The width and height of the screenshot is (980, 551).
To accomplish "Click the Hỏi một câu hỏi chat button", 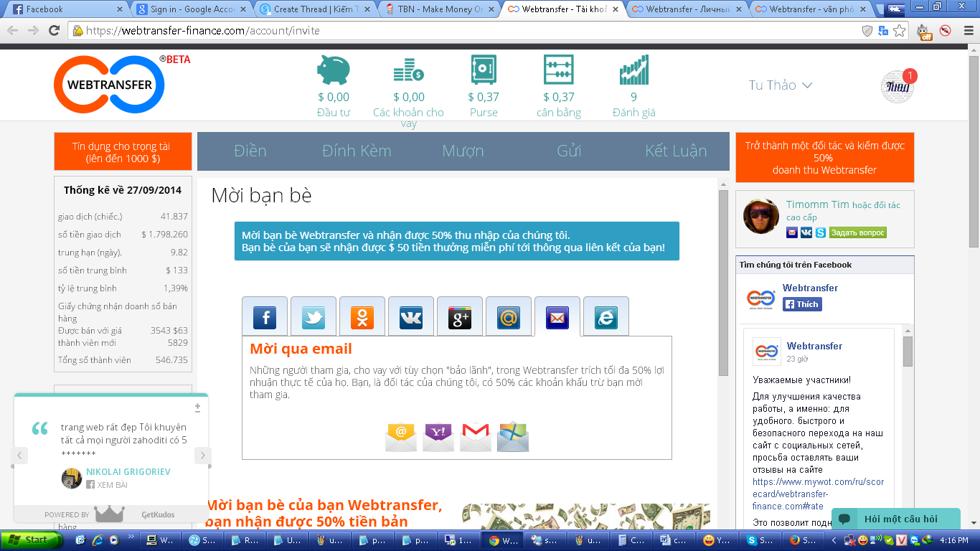I will click(x=895, y=519).
